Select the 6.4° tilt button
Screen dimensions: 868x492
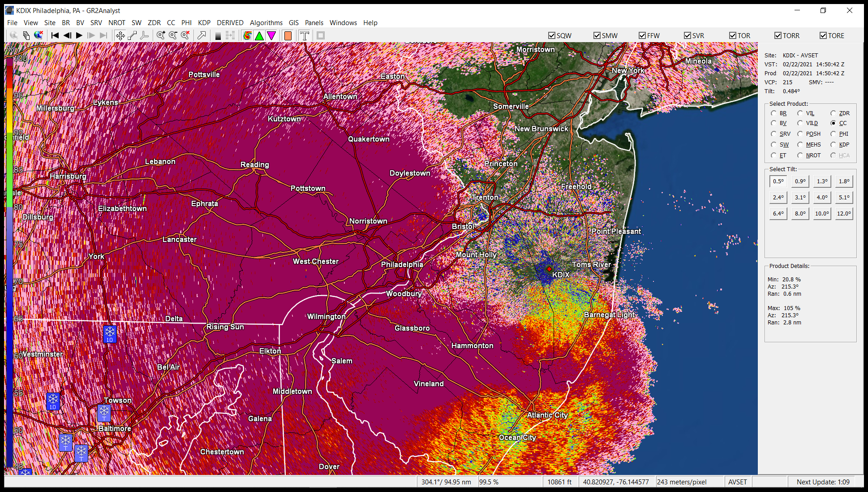coord(778,214)
